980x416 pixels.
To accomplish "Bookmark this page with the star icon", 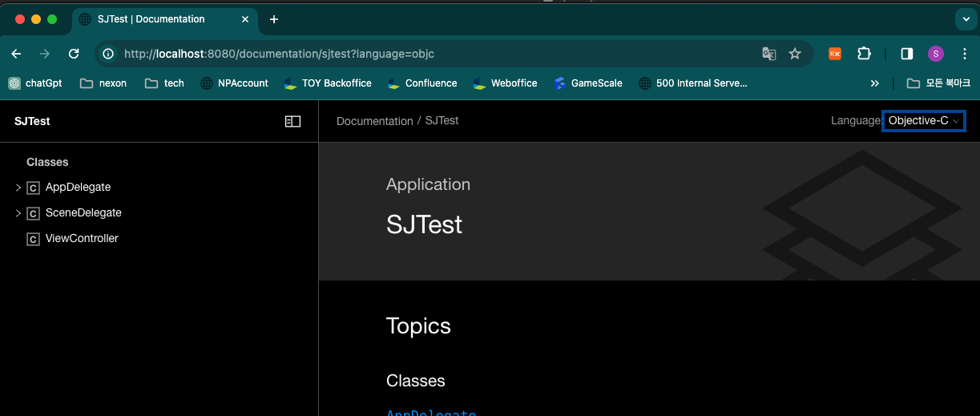I will [x=795, y=54].
